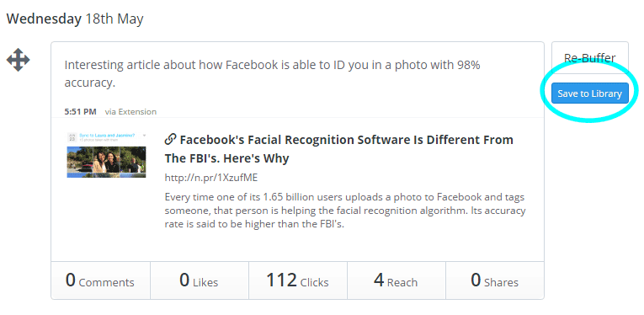Open the http://n.pr/1XzufME short link
Viewport: 644px width, 315px height.
pyautogui.click(x=211, y=178)
